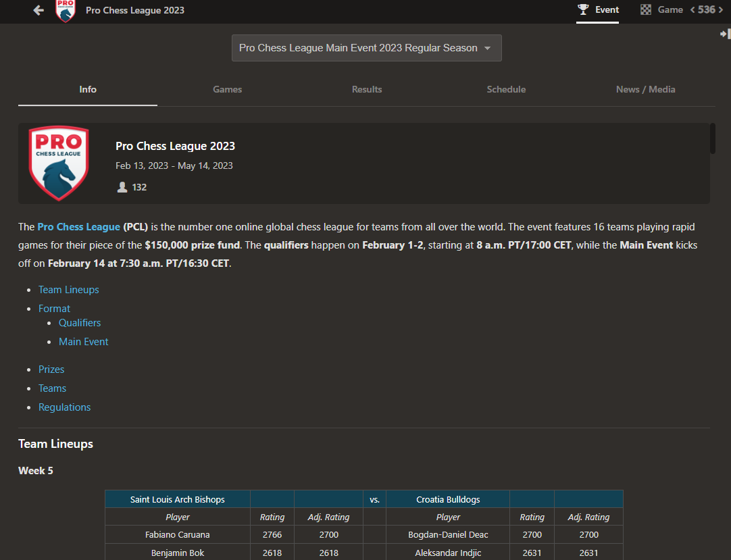The image size is (731, 560).
Task: Open the Results tab
Action: click(x=366, y=90)
